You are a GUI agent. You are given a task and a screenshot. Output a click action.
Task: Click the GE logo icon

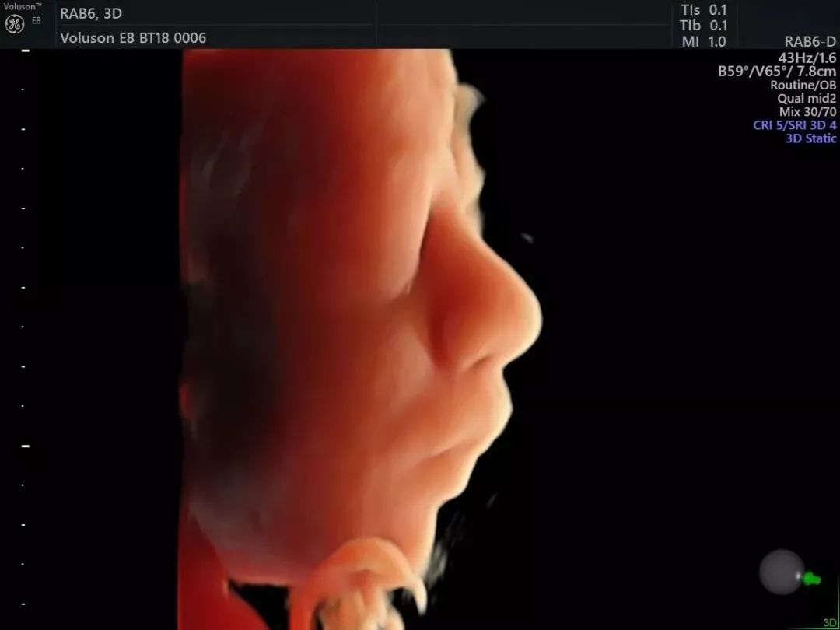[x=15, y=24]
